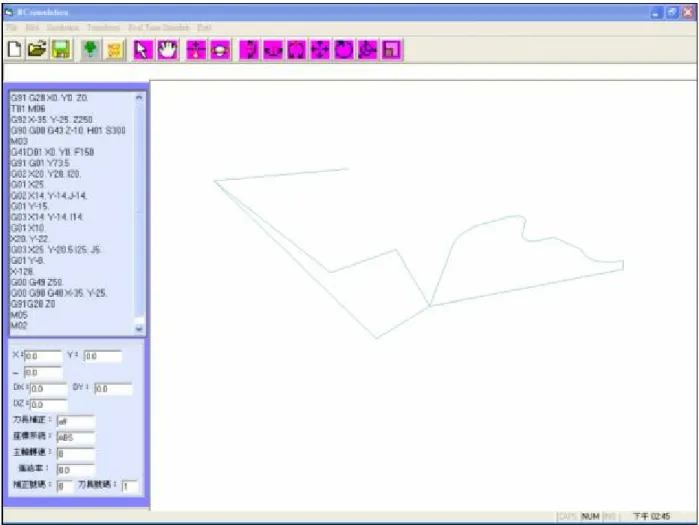Select the G91 G01 Y73.5 code line

41,163
